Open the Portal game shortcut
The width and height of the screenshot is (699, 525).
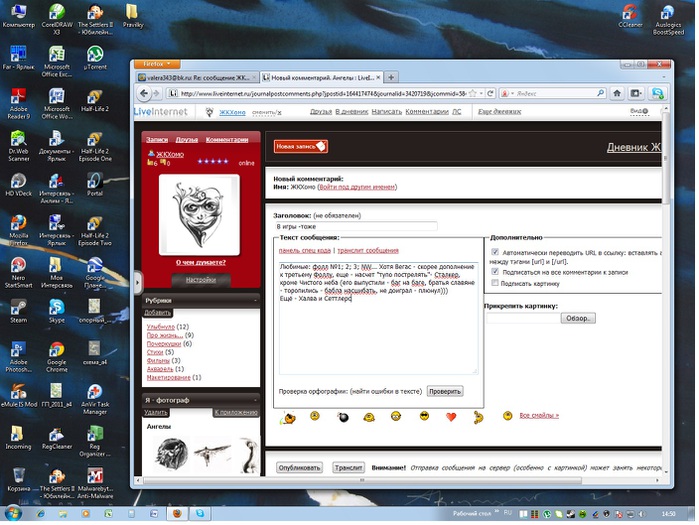coord(95,185)
